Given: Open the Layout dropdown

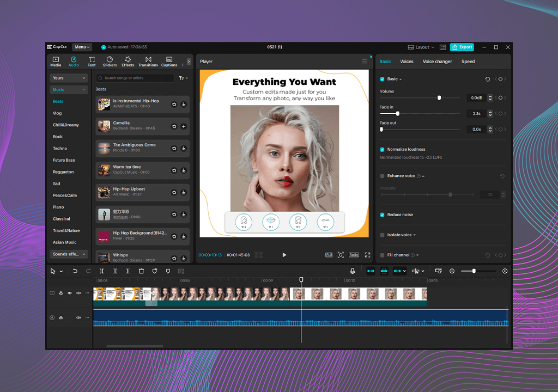Looking at the screenshot, I should pyautogui.click(x=421, y=47).
